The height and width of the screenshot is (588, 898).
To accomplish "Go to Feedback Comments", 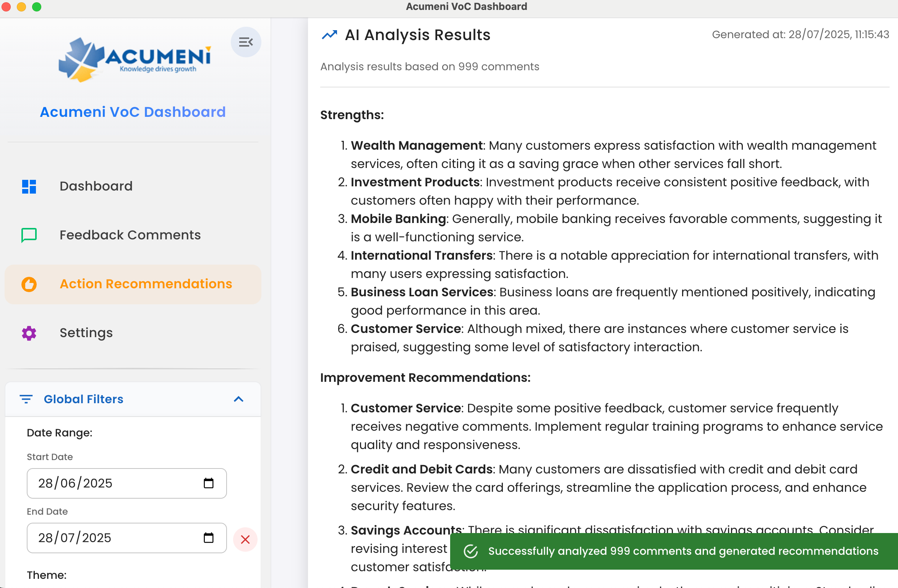I will click(130, 235).
